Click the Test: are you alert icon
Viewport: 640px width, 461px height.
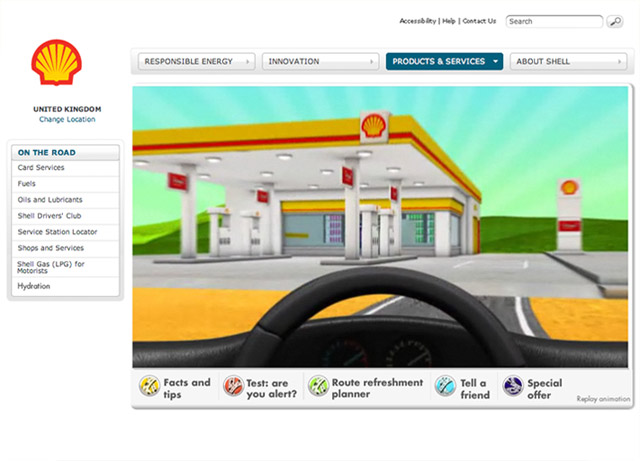click(233, 387)
